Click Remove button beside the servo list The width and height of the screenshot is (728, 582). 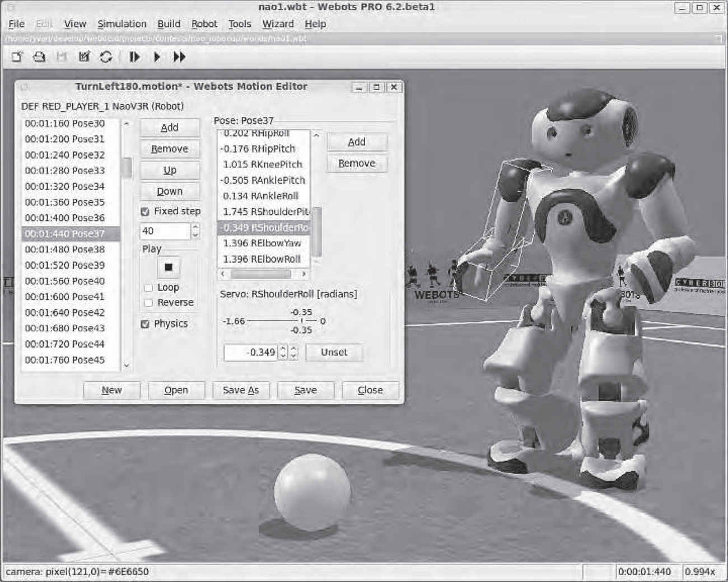click(x=357, y=163)
